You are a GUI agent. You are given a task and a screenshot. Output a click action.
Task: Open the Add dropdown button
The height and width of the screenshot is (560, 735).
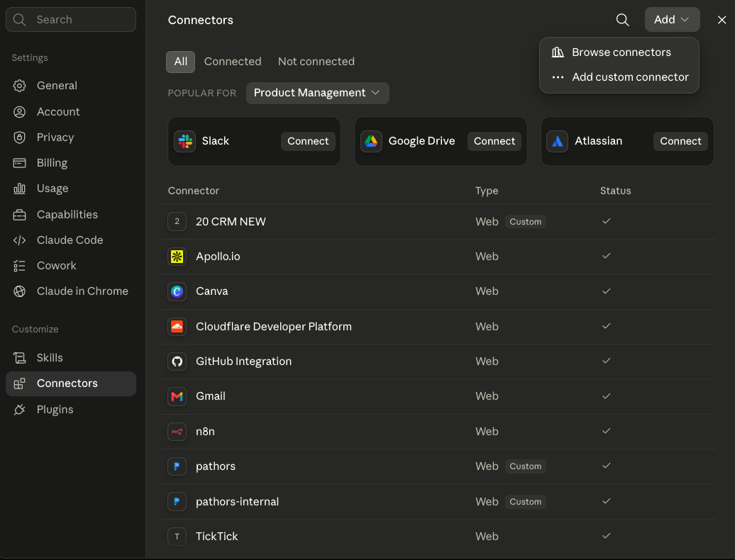pyautogui.click(x=672, y=20)
